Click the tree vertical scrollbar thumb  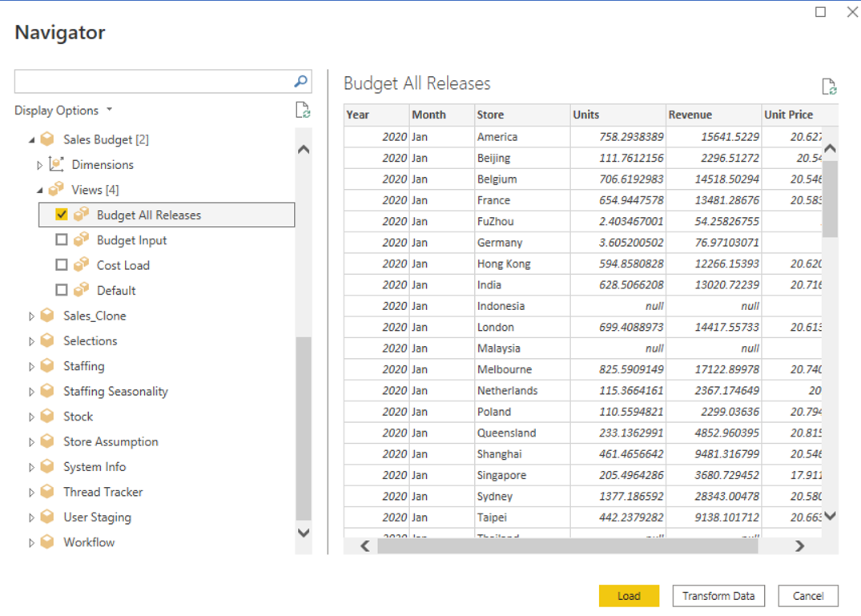pos(303,429)
